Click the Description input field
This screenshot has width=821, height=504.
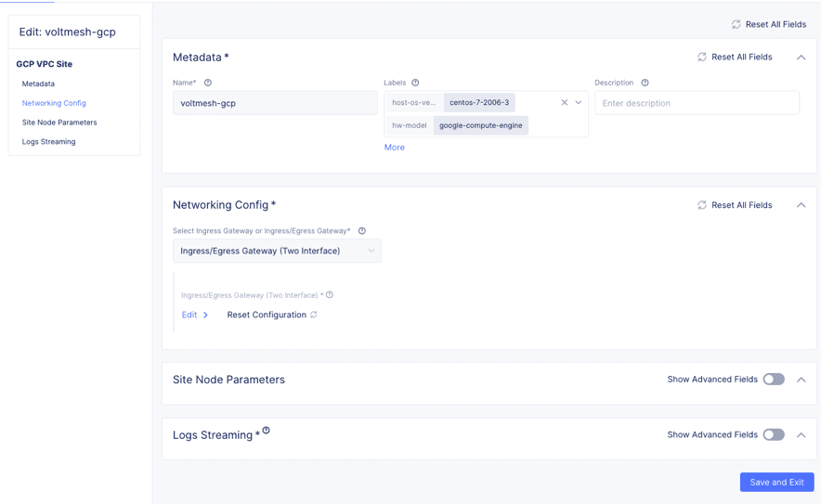(697, 103)
